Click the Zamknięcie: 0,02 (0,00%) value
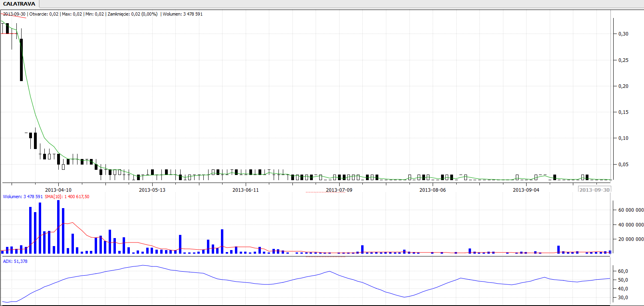644x306 pixels. click(x=133, y=14)
